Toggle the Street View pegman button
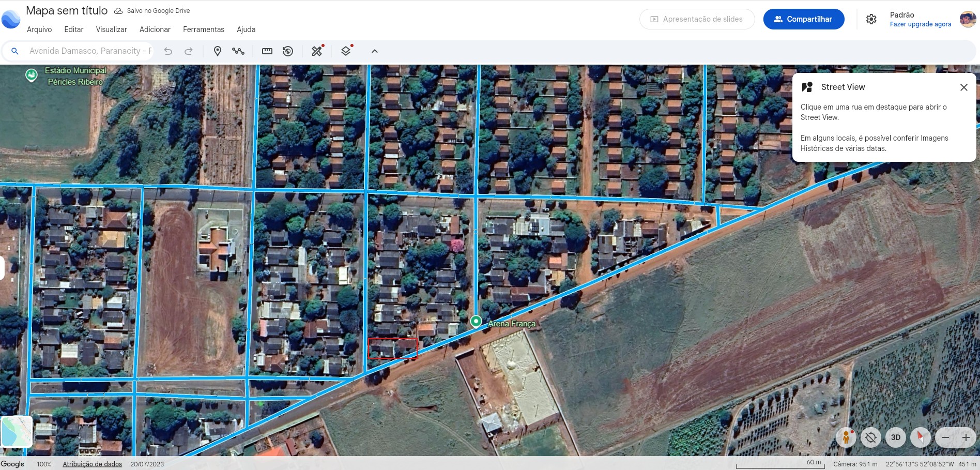This screenshot has width=980, height=470. tap(846, 437)
